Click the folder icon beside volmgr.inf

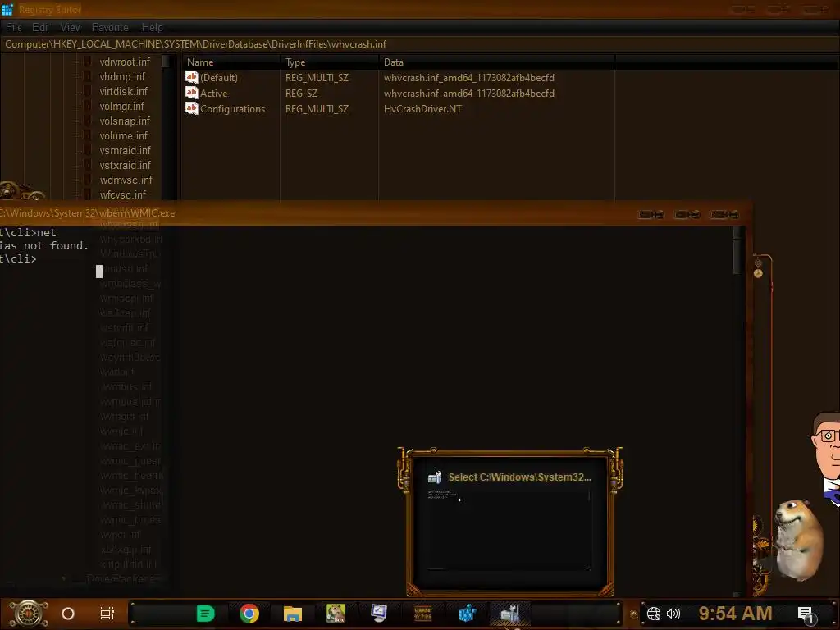click(x=88, y=106)
